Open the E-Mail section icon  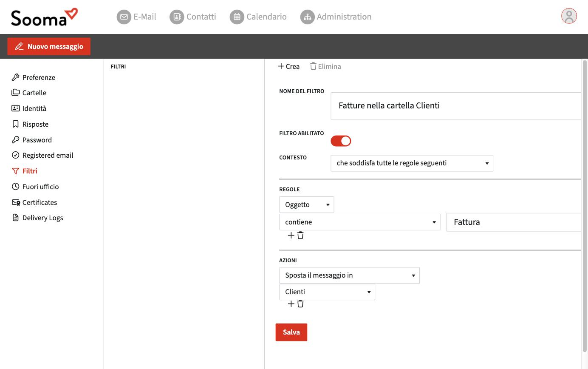[x=124, y=17]
